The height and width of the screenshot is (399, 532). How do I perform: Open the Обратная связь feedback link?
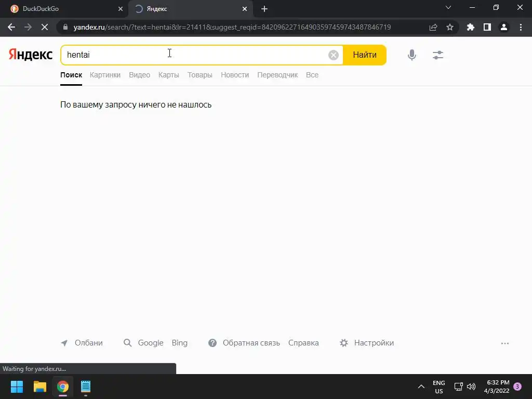(x=251, y=343)
